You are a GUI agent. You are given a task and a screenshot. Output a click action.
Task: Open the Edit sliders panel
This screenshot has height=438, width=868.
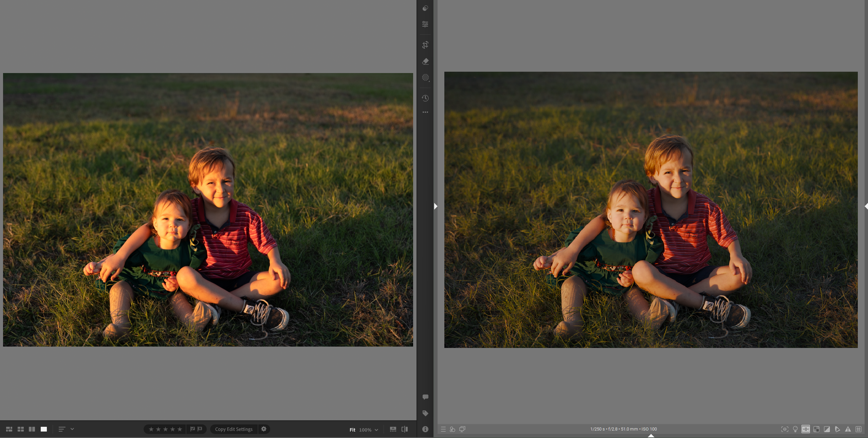pos(425,24)
